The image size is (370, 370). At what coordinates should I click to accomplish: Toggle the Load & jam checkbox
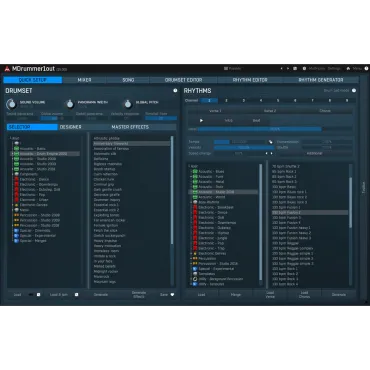pos(76,295)
